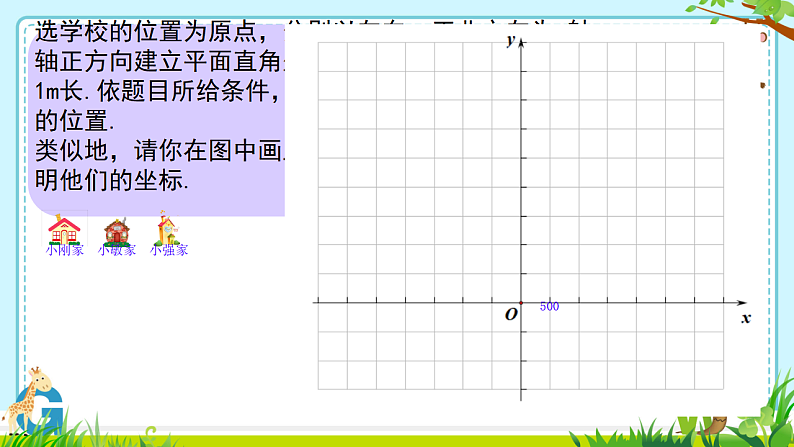Click the 小敏家 label text

117,250
